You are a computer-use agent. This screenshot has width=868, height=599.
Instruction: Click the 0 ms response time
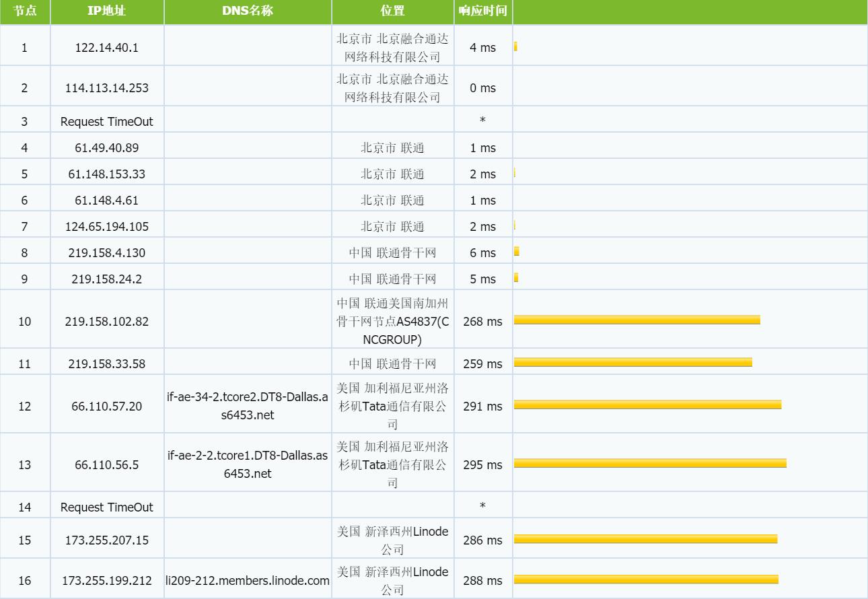(482, 87)
